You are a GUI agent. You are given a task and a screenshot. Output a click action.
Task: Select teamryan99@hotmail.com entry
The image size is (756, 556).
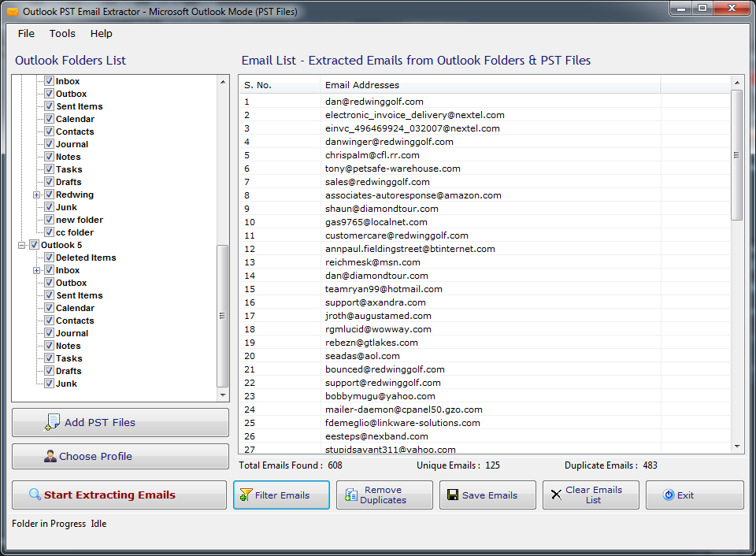(x=484, y=289)
